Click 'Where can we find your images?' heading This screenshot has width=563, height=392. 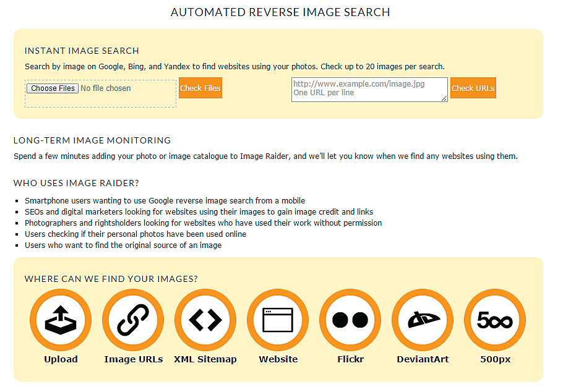(111, 279)
